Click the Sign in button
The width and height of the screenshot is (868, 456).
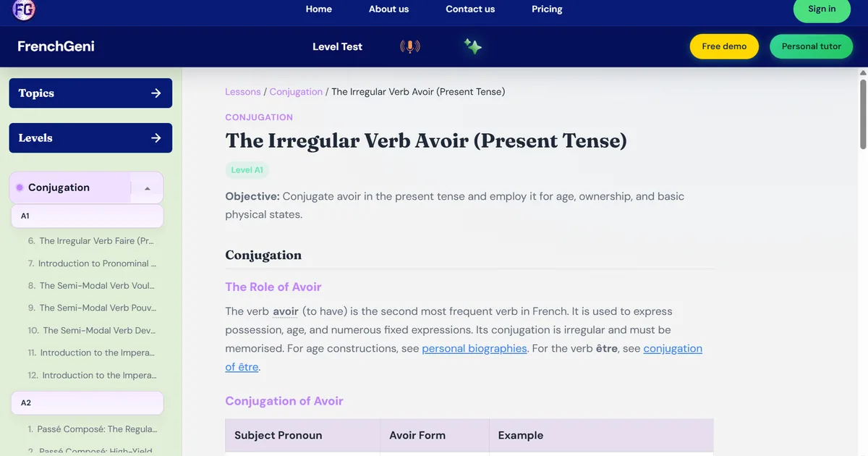click(822, 9)
